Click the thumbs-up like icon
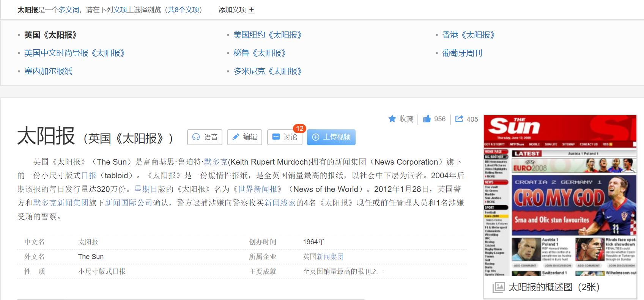Screen dimensions: 644x300 click(427, 119)
